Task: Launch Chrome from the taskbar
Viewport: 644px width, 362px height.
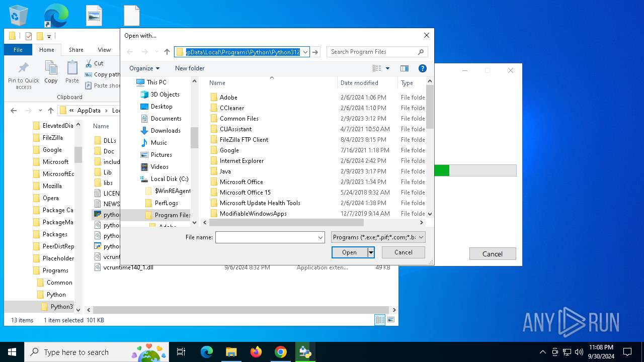Action: 281,352
